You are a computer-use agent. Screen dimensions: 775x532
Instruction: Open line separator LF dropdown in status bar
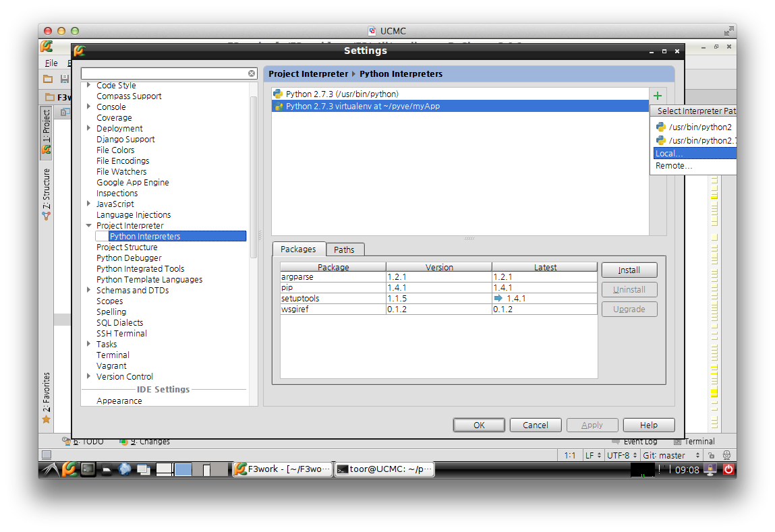(593, 455)
